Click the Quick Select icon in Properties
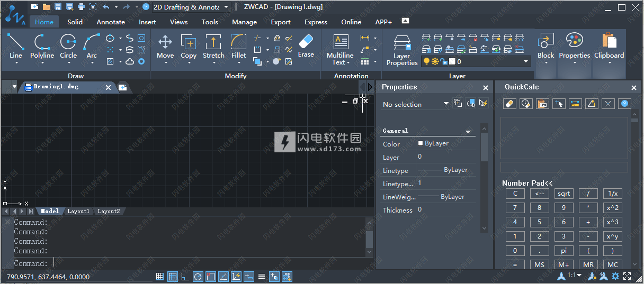 [482, 104]
